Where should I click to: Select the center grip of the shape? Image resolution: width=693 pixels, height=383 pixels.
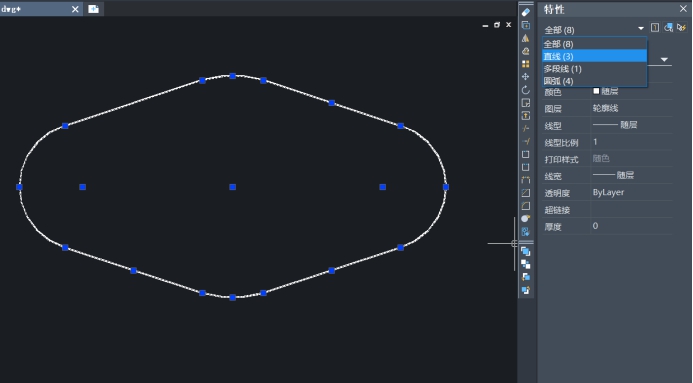(232, 187)
